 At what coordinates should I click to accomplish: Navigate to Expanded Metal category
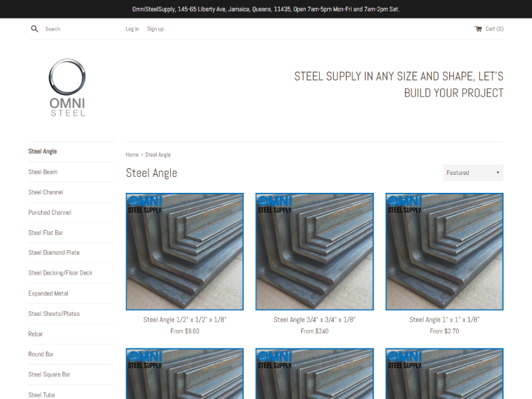(48, 293)
